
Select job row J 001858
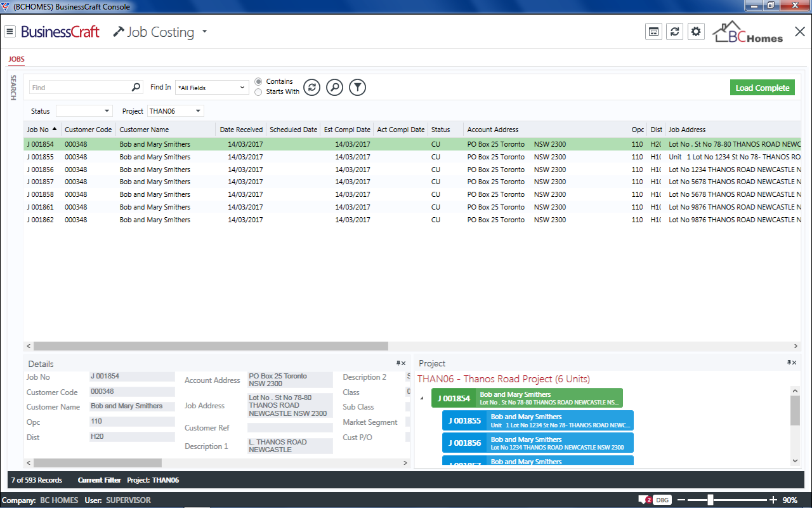point(412,194)
